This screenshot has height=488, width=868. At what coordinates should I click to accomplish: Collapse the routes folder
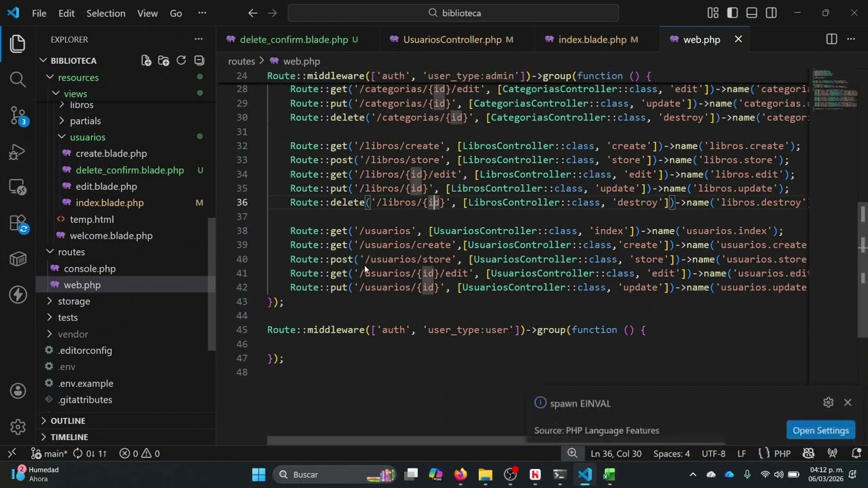coord(127,251)
